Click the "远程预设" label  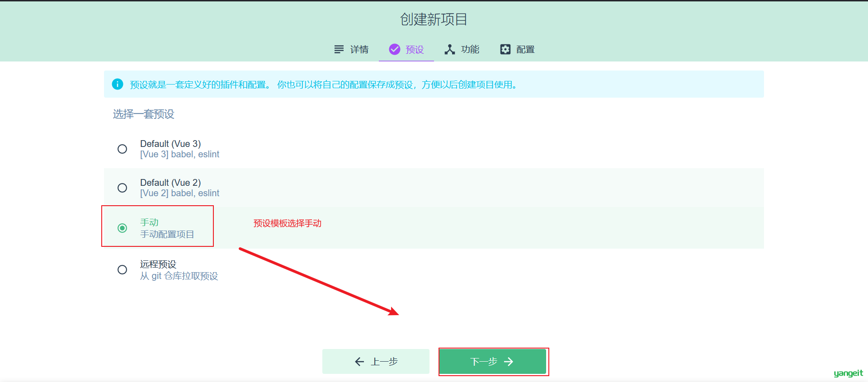tap(158, 264)
